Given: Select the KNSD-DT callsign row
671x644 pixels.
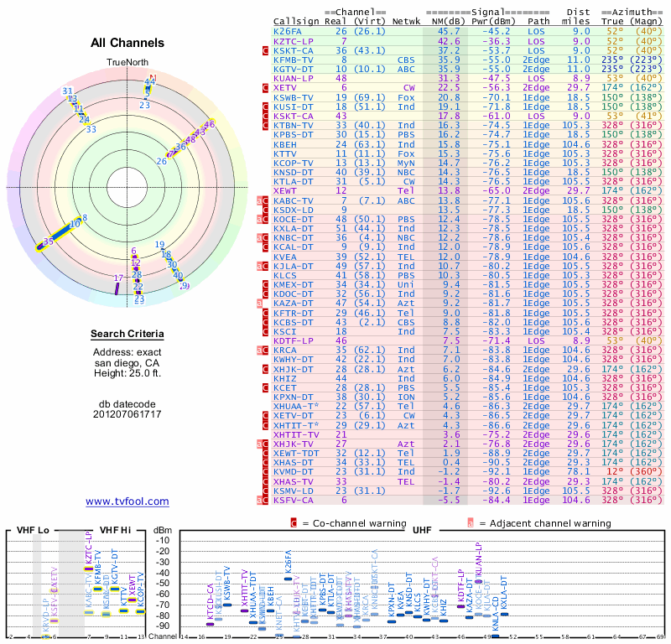Looking at the screenshot, I should coord(468,173).
